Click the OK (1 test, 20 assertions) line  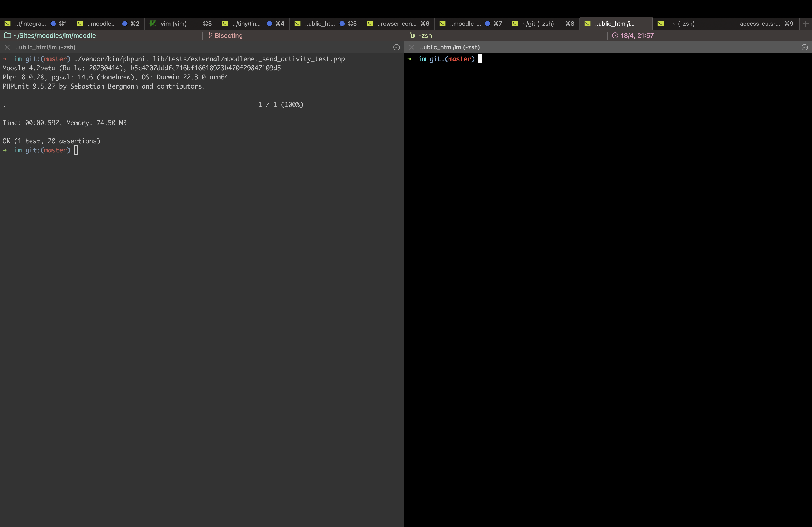[52, 141]
